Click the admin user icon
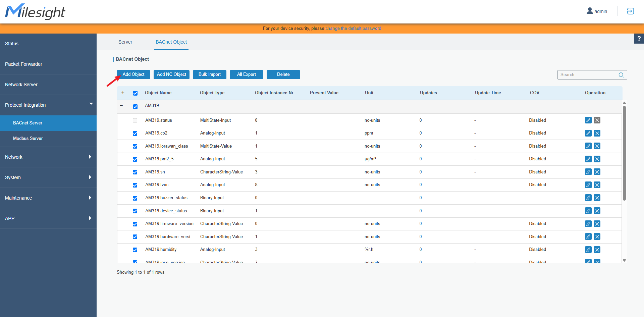 (x=590, y=11)
